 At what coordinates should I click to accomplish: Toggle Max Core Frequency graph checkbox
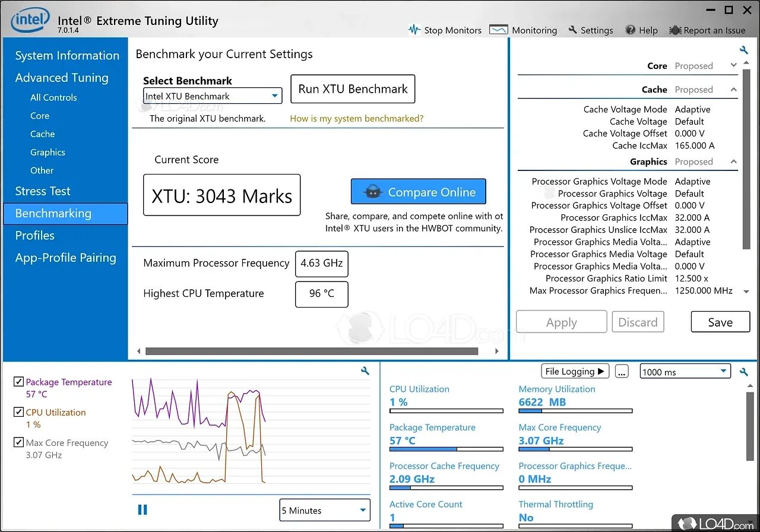18,442
